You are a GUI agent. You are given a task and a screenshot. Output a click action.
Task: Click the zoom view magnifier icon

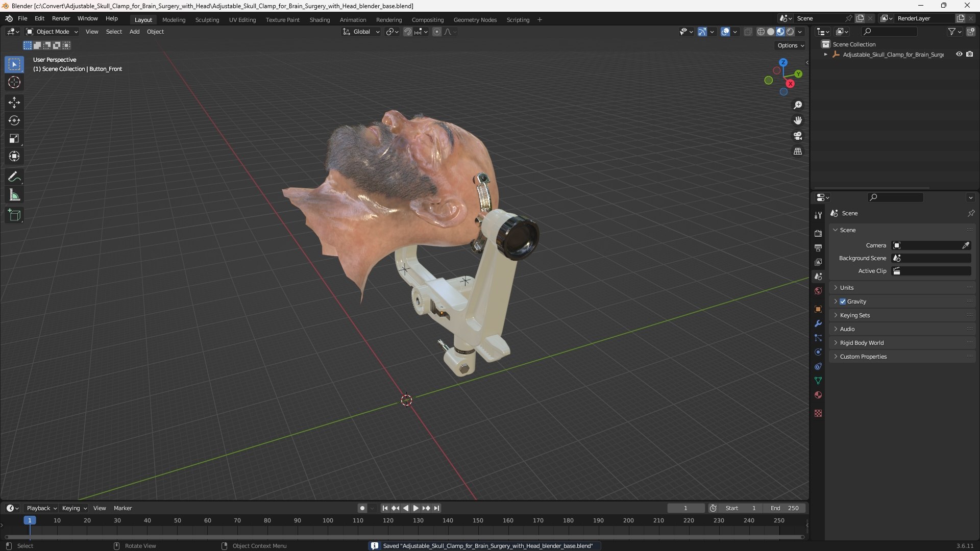pos(798,105)
